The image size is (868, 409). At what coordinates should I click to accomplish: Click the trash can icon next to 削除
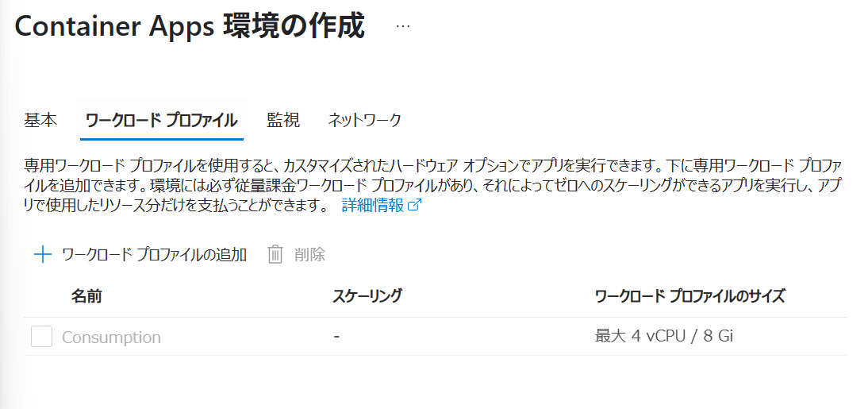[x=275, y=255]
